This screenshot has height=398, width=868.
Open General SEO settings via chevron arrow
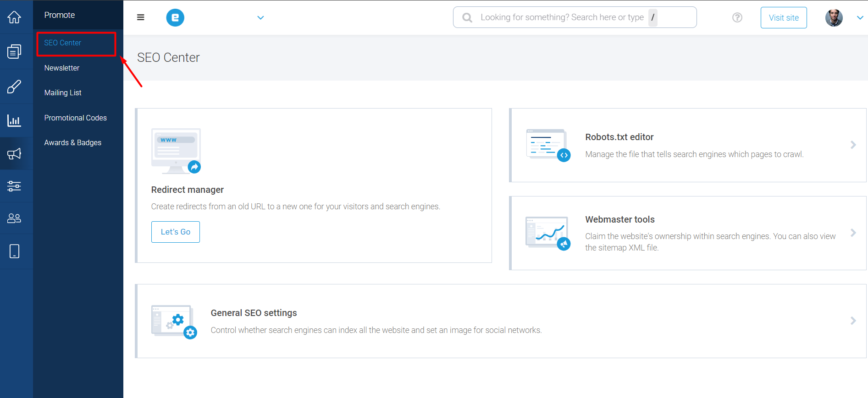[853, 321]
